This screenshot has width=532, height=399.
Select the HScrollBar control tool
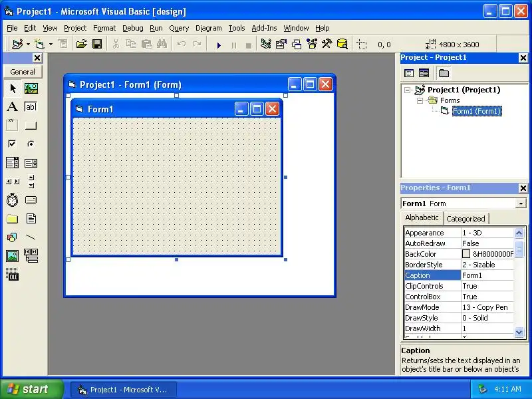click(x=13, y=182)
